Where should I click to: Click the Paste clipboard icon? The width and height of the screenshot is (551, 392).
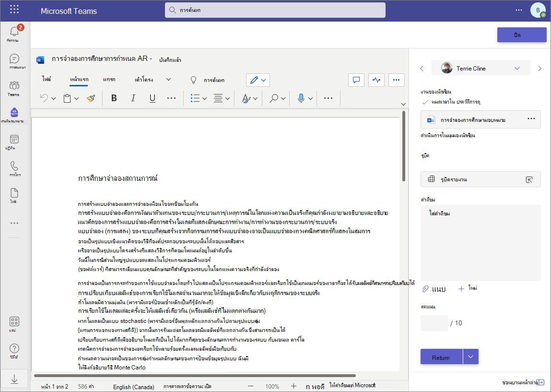pyautogui.click(x=67, y=98)
